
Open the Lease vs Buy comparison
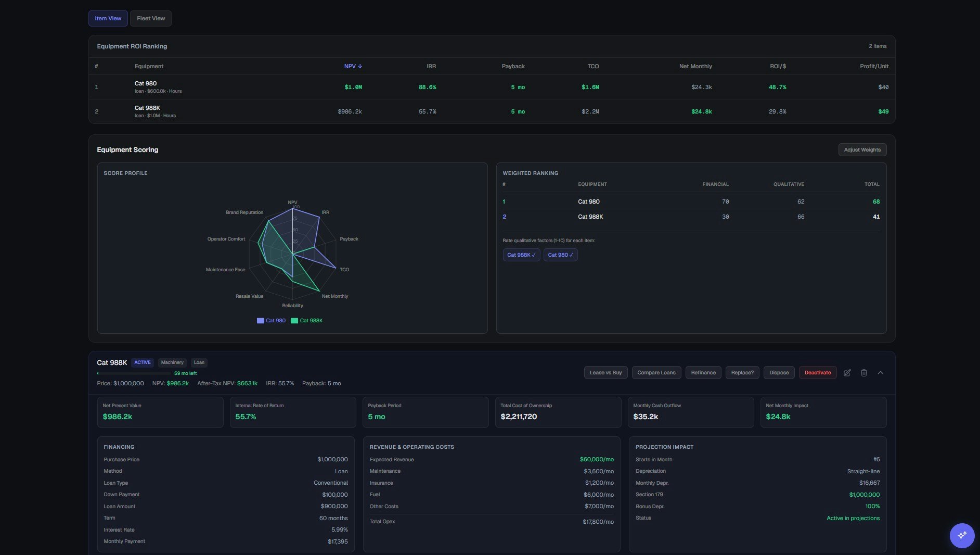(605, 373)
